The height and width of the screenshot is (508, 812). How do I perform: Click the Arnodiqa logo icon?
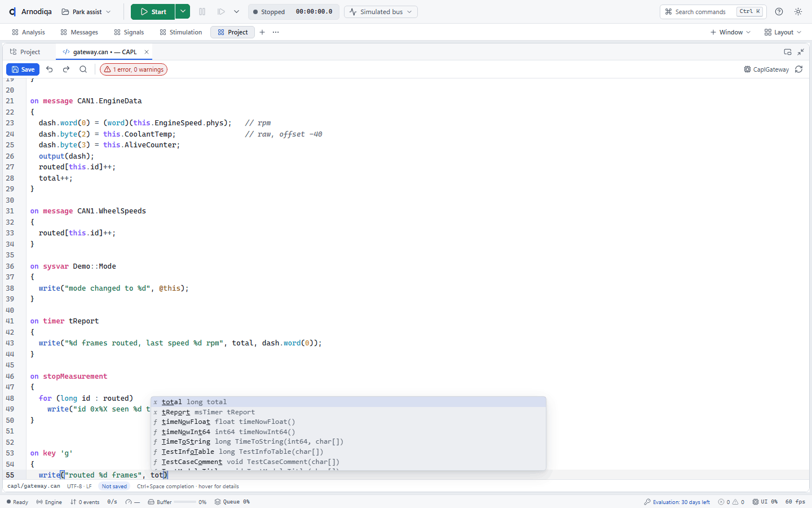[x=12, y=12]
